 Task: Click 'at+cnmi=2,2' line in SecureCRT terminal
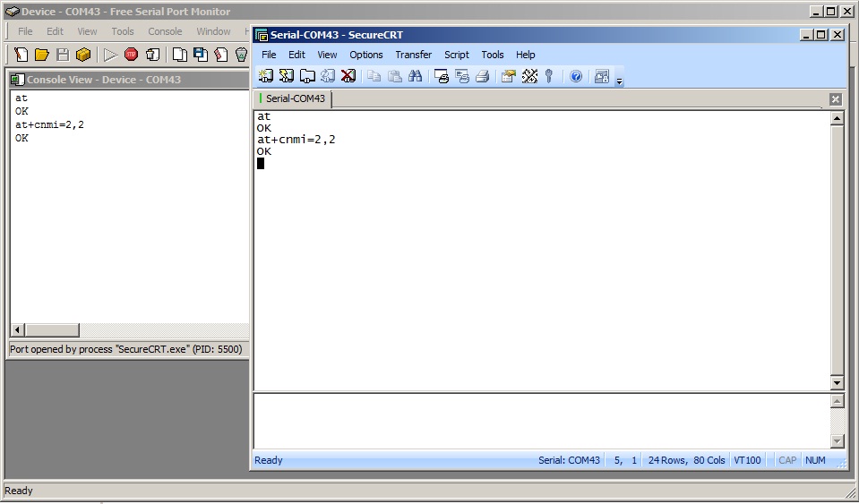(x=296, y=140)
